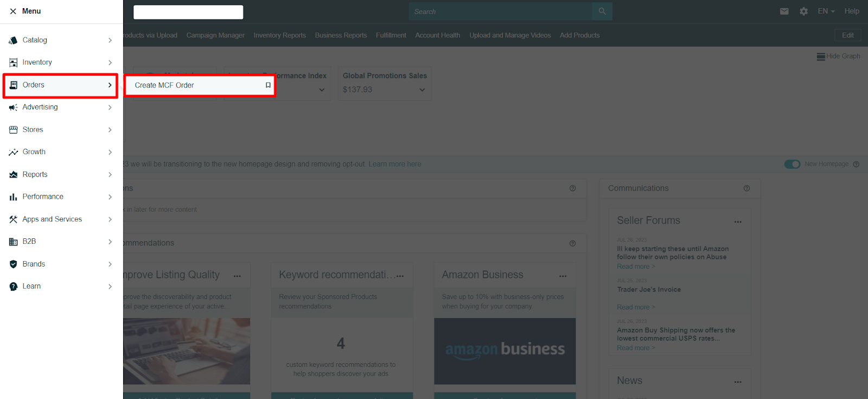Click the Hide Graph link
The width and height of the screenshot is (868, 399).
coord(843,56)
